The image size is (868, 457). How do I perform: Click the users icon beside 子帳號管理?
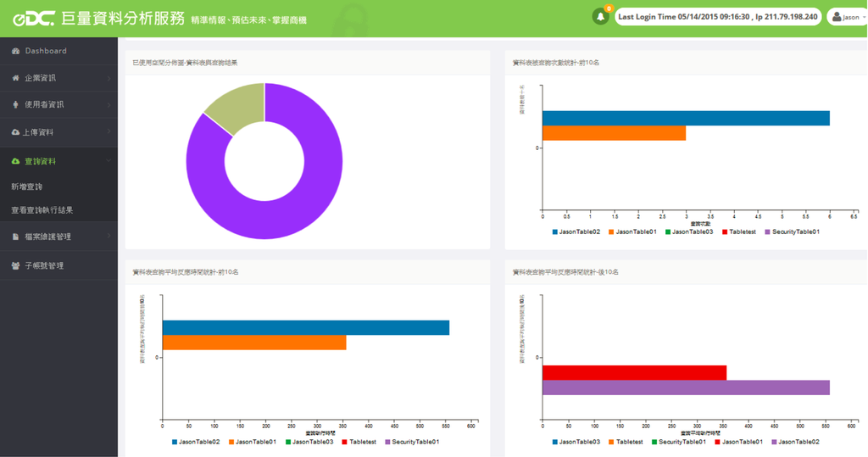tap(15, 266)
